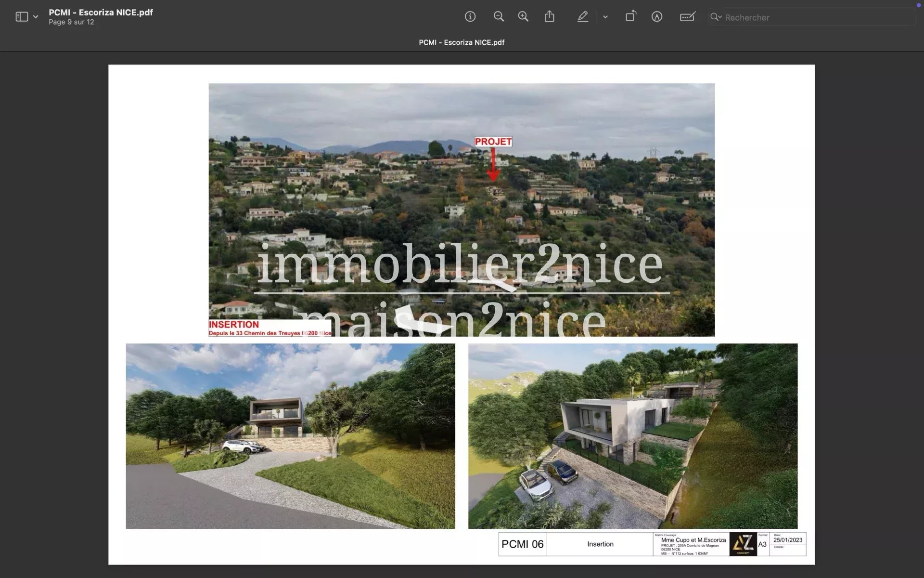Click the document title in title bar
The width and height of the screenshot is (924, 578).
pos(101,13)
